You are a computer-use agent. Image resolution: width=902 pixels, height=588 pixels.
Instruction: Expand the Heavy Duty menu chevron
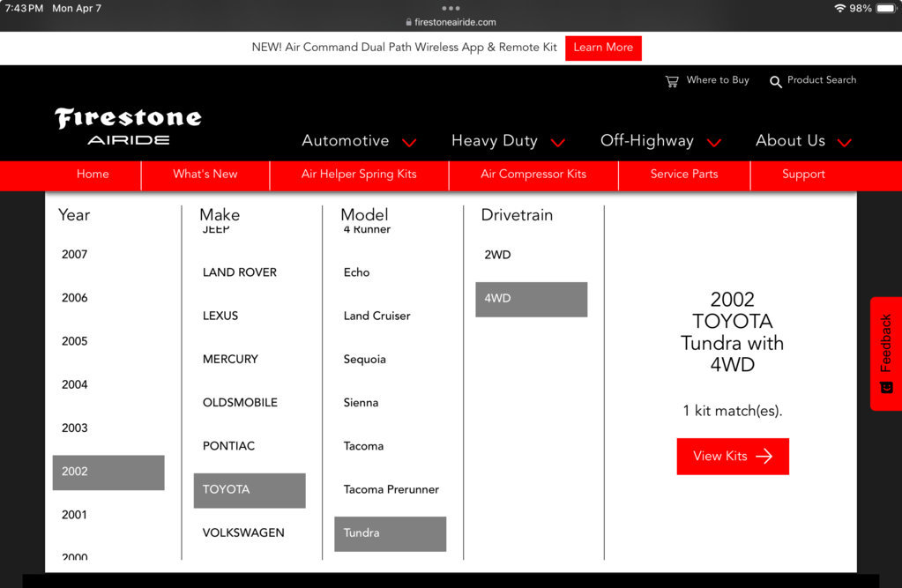(557, 143)
